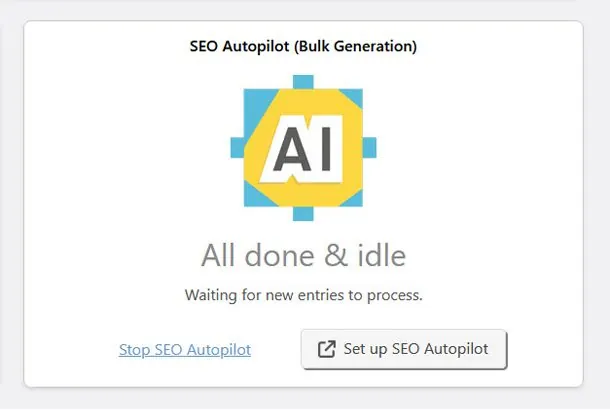Click the word Autopilot in the heading
This screenshot has width=610, height=410.
[256, 46]
